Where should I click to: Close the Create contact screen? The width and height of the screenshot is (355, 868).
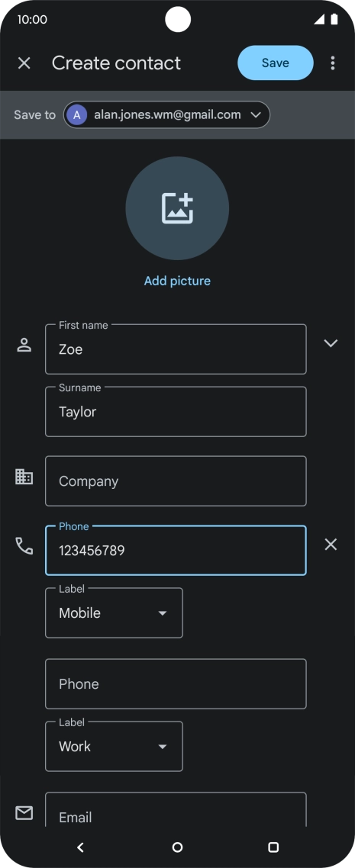[x=24, y=63]
